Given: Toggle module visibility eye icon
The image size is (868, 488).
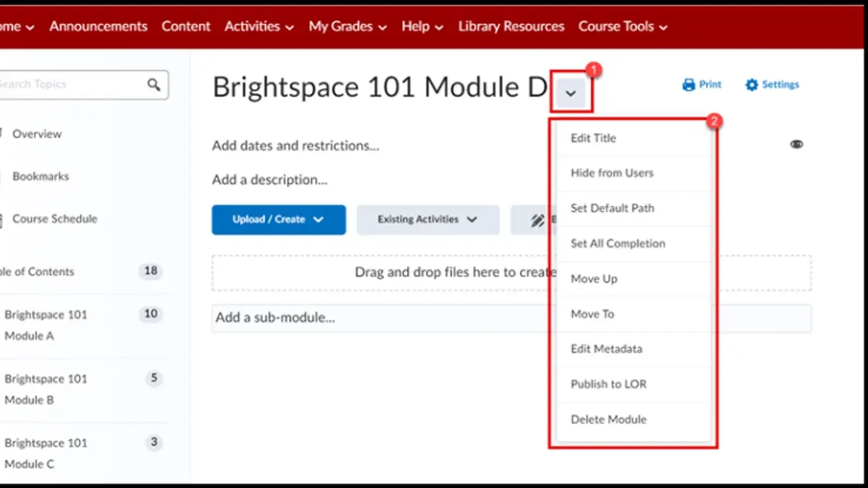Looking at the screenshot, I should 796,144.
